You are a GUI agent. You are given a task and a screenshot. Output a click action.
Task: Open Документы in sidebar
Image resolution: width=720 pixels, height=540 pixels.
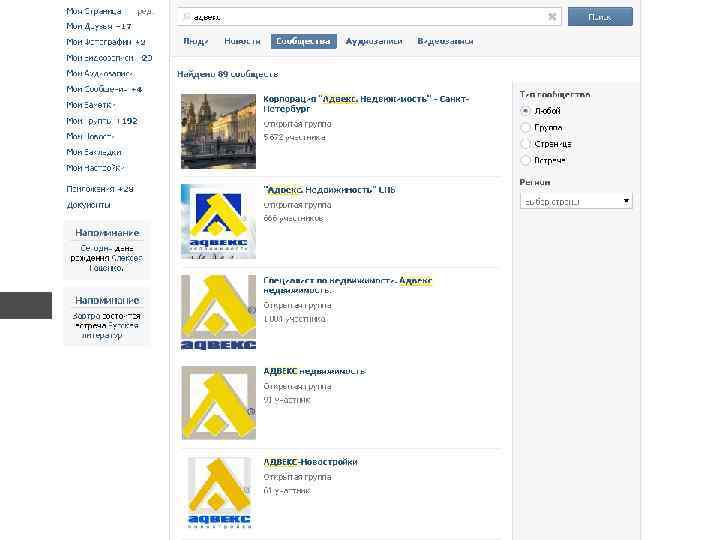click(89, 205)
